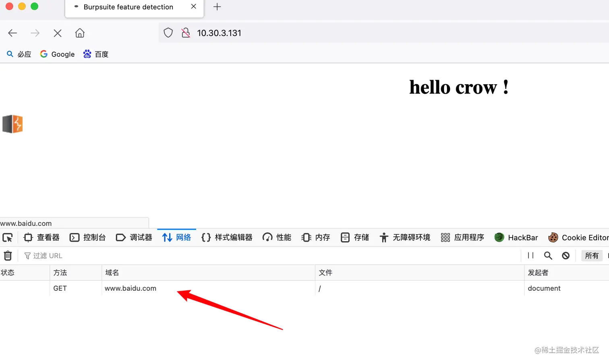Focus the address bar showing 10.30.3.131
The height and width of the screenshot is (364, 609).
coord(383,33)
